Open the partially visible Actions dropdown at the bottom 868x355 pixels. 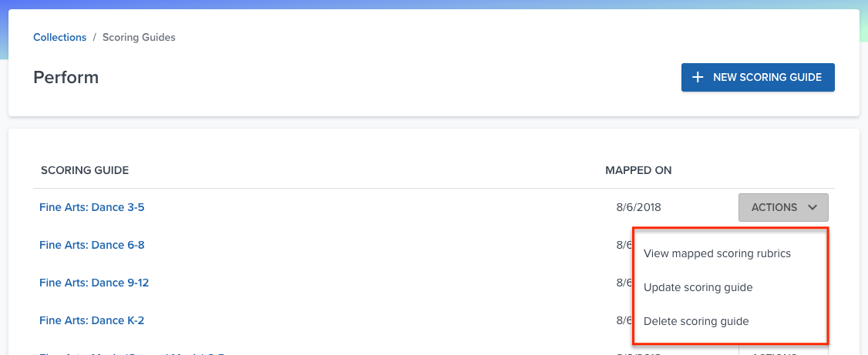pos(783,350)
